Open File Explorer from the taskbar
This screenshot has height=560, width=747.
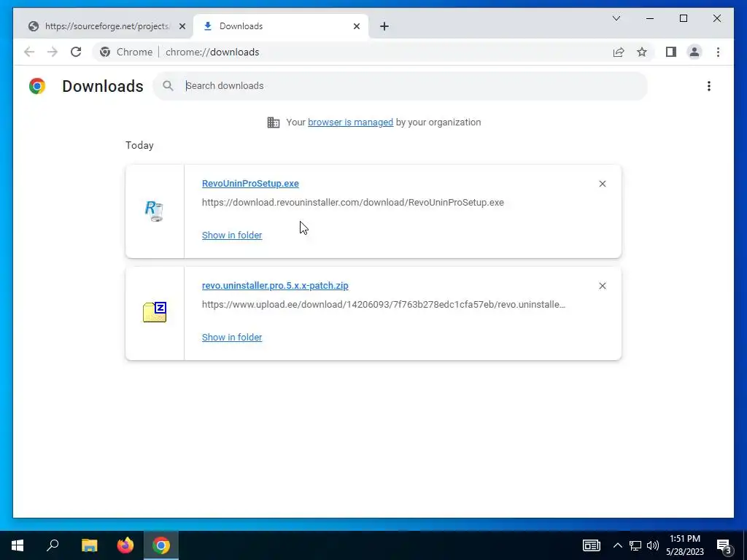pos(89,545)
